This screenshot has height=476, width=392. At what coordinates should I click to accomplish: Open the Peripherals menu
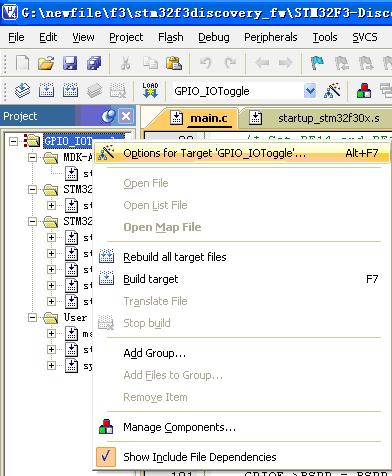click(x=271, y=37)
